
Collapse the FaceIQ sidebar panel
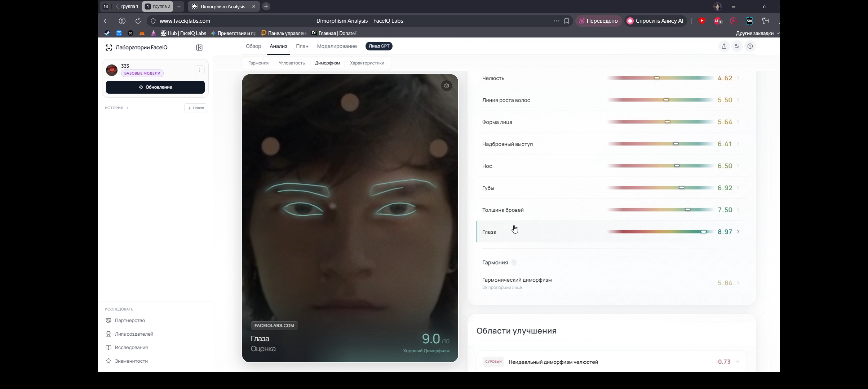[199, 48]
